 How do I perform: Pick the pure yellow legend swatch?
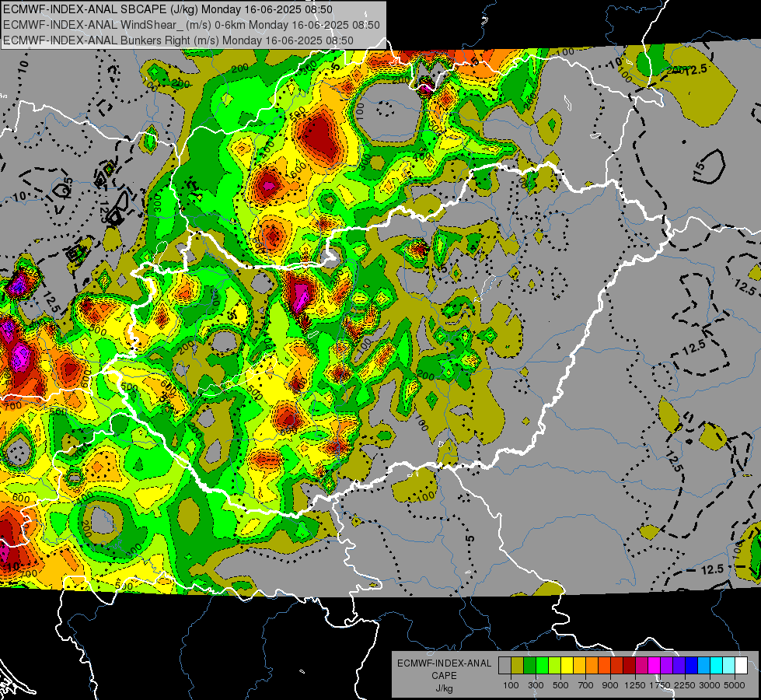click(x=567, y=666)
